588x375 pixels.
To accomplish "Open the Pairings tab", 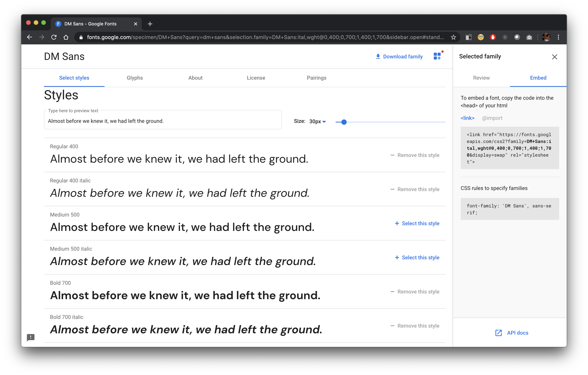I will pyautogui.click(x=317, y=78).
